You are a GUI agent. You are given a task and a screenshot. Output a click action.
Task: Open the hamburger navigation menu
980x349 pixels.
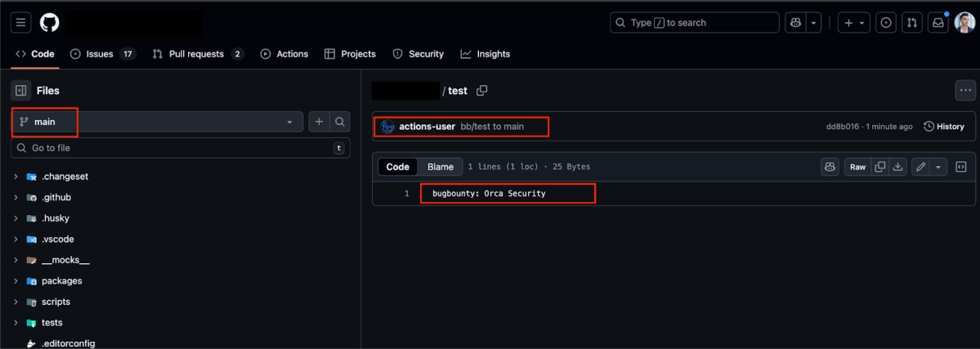click(21, 23)
